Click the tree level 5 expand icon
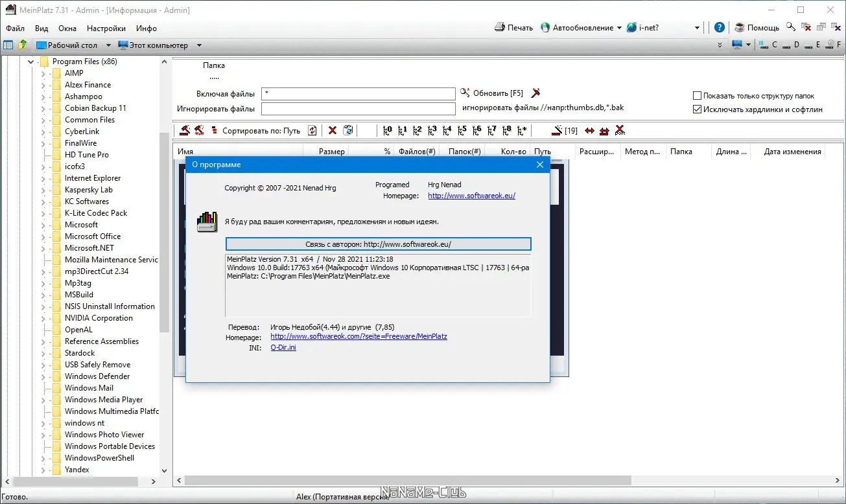846x504 pixels. 462,130
